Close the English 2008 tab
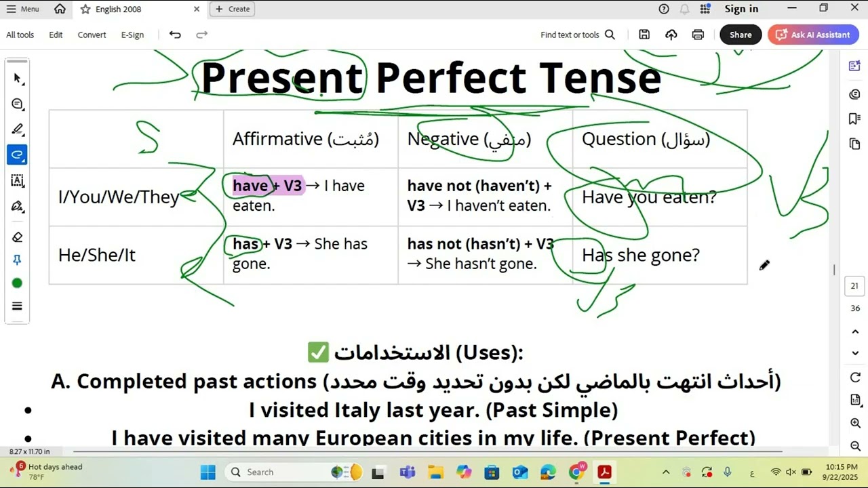This screenshot has height=488, width=868. pyautogui.click(x=197, y=9)
